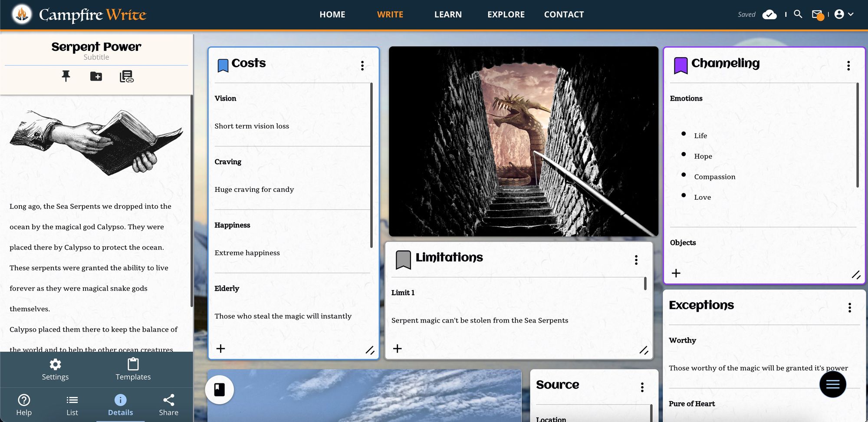Toggle the gray bookmark on Limitations panel
The width and height of the screenshot is (868, 422).
[403, 260]
